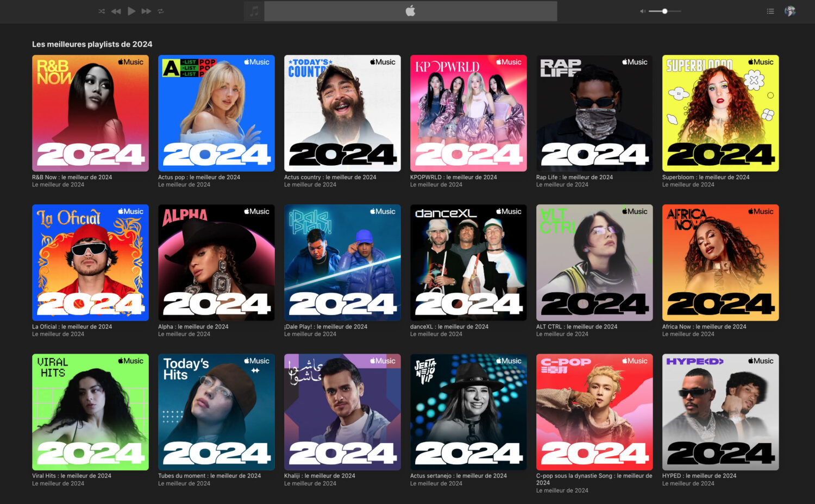Open the HYPED 2024 playlist artwork

tap(720, 412)
